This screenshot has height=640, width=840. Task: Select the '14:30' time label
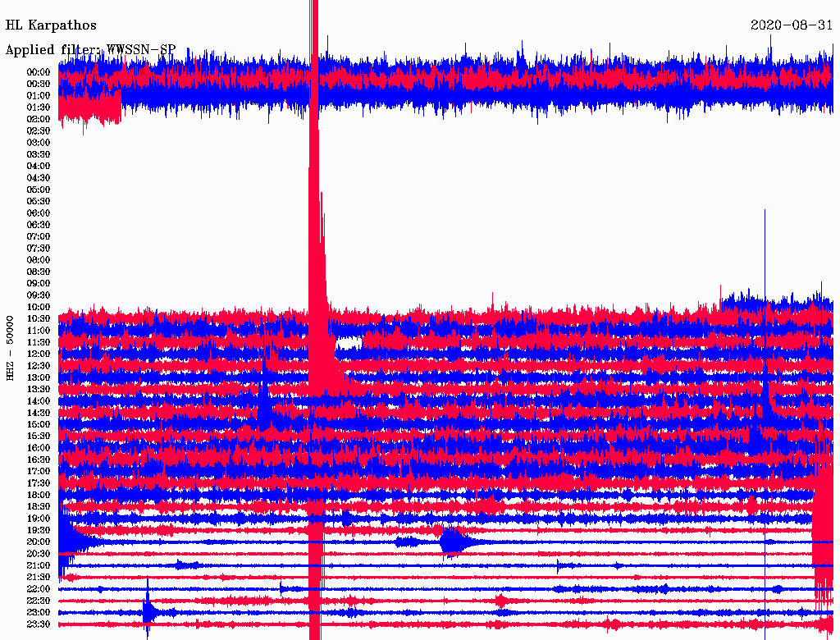click(39, 414)
